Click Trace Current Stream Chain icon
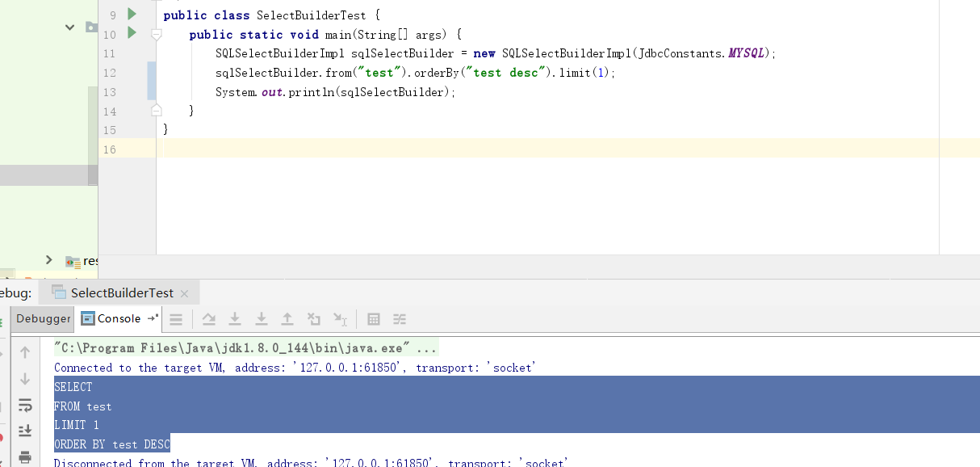This screenshot has width=980, height=467. point(400,319)
